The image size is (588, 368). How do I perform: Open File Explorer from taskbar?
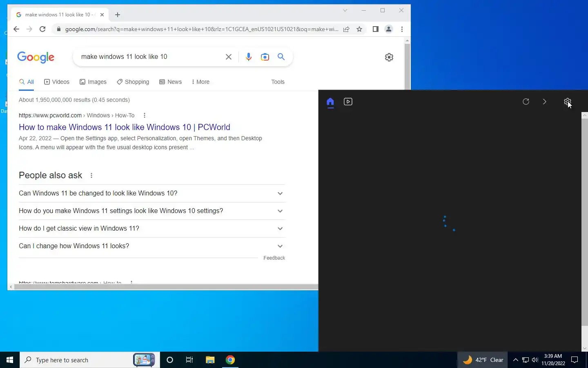click(210, 360)
